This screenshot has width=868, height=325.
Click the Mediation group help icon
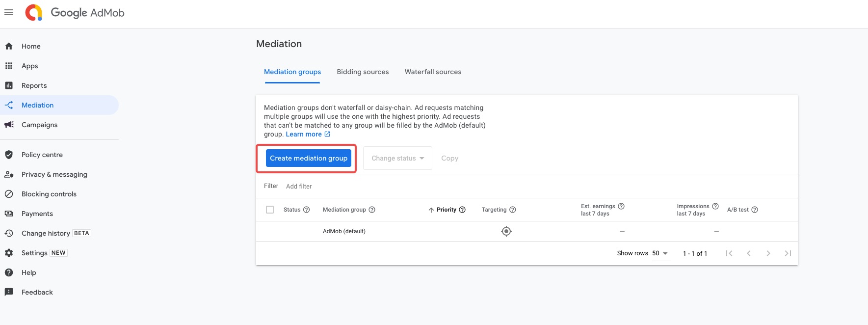pyautogui.click(x=372, y=210)
